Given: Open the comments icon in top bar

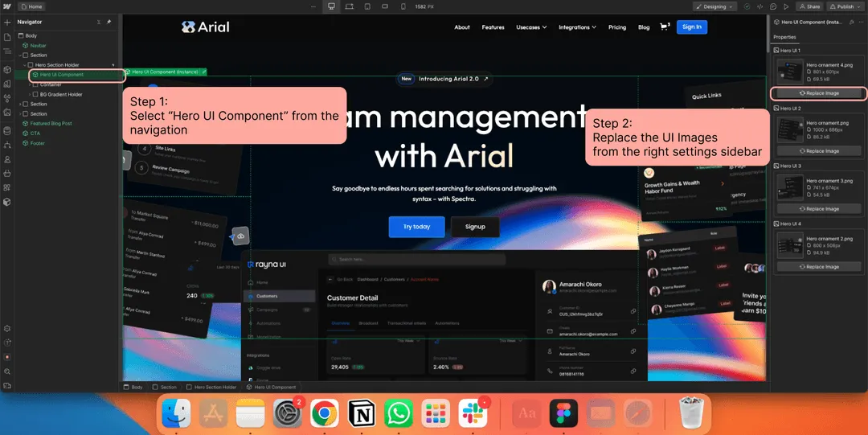Looking at the screenshot, I should [x=773, y=6].
